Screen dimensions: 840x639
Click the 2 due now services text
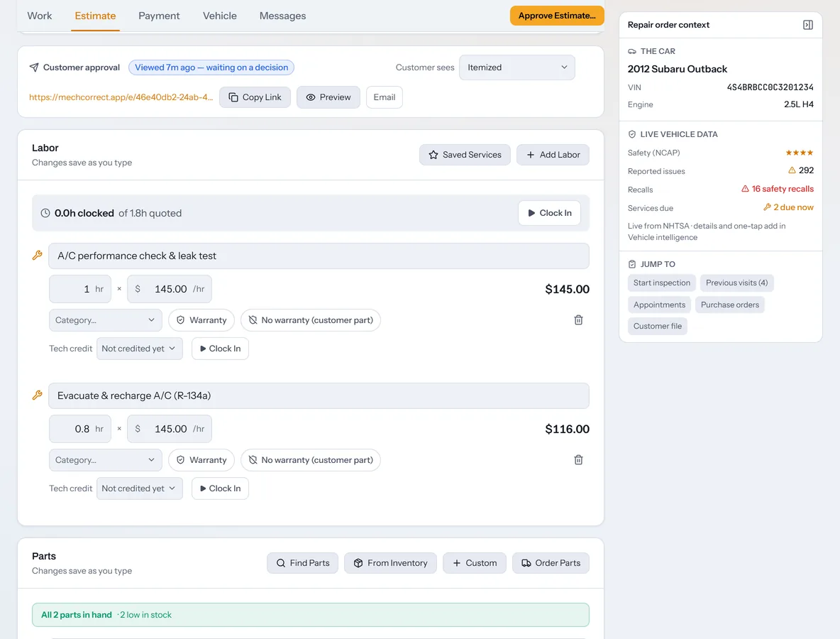coord(789,207)
